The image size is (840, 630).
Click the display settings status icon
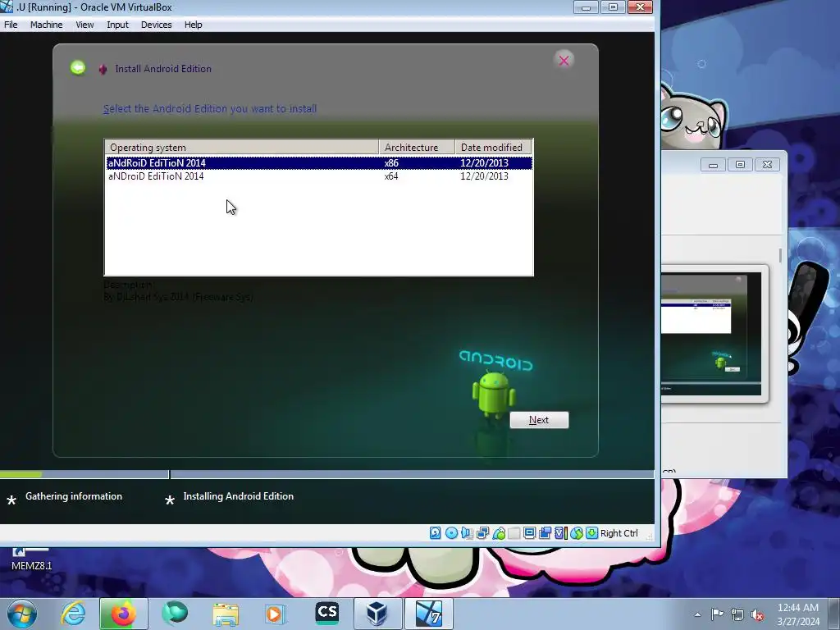click(529, 533)
